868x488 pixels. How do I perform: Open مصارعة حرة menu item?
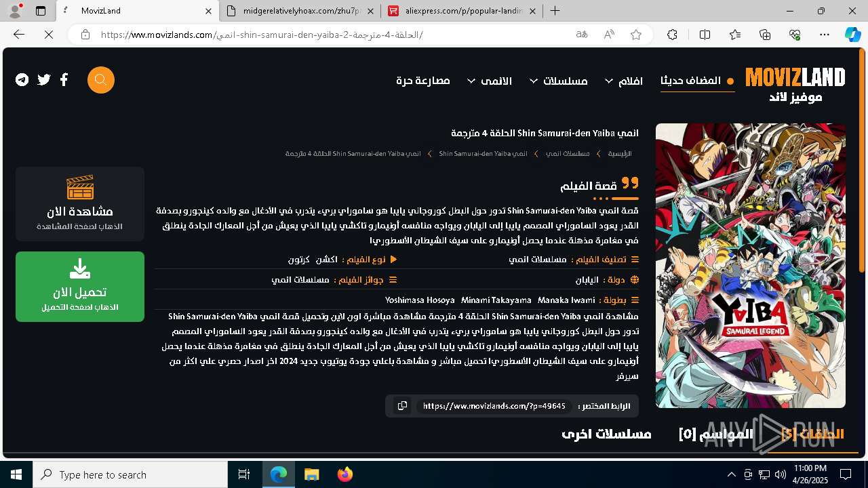click(x=423, y=81)
